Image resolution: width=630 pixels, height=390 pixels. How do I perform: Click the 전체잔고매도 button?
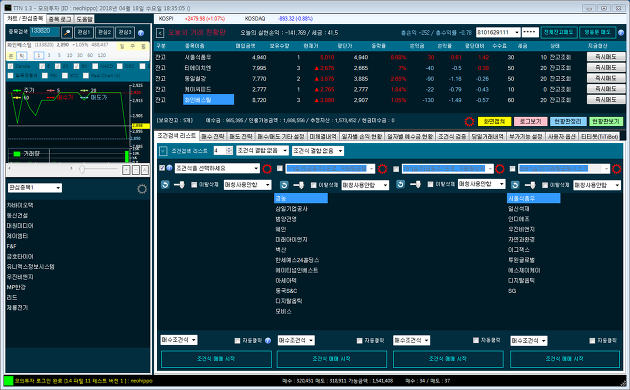(x=559, y=32)
